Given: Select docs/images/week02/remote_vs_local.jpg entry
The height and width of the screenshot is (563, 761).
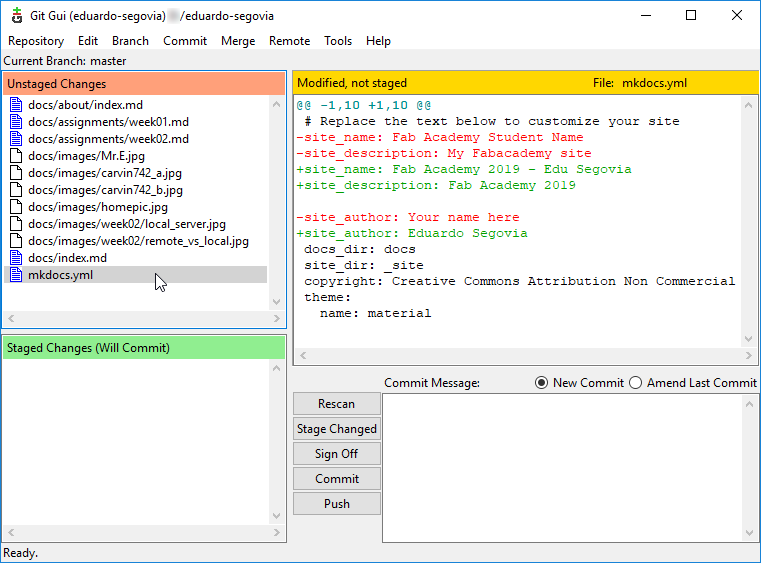Looking at the screenshot, I should 138,241.
